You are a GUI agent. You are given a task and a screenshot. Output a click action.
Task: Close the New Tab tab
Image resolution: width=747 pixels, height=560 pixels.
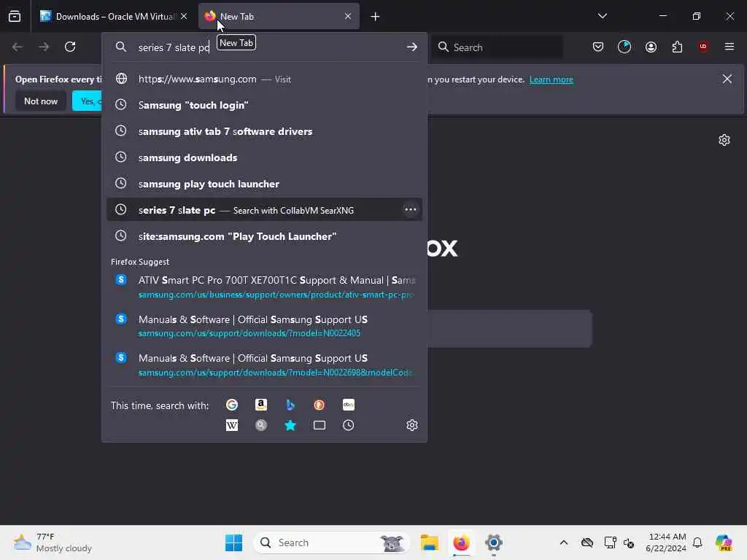pyautogui.click(x=348, y=16)
